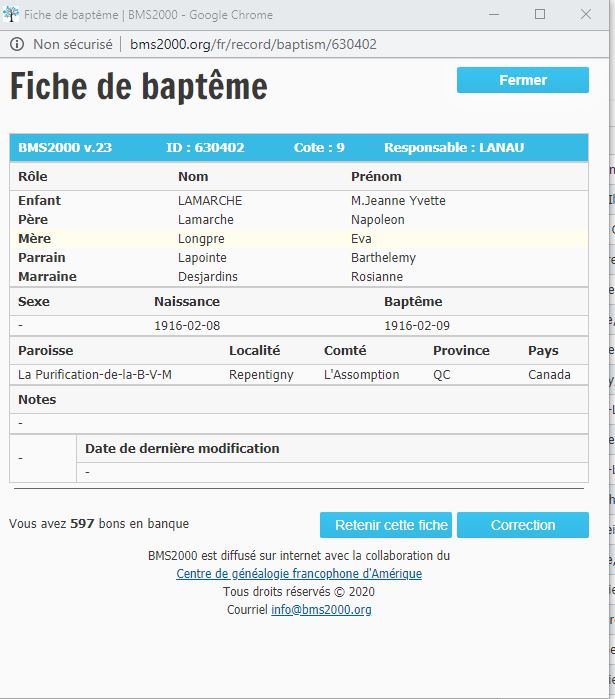Viewport: 615px width, 699px height.
Task: Click county L'Assomption
Action: pos(361,375)
